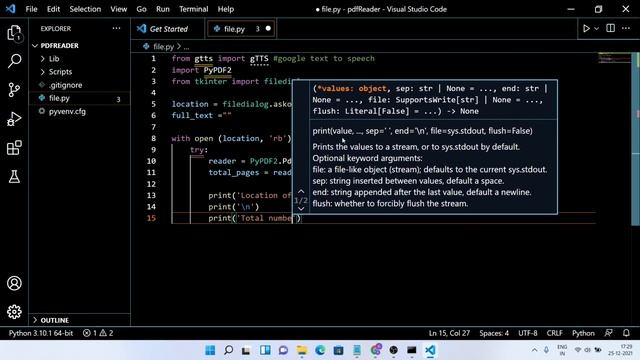Change indentation via Spaces: 4

(x=494, y=333)
